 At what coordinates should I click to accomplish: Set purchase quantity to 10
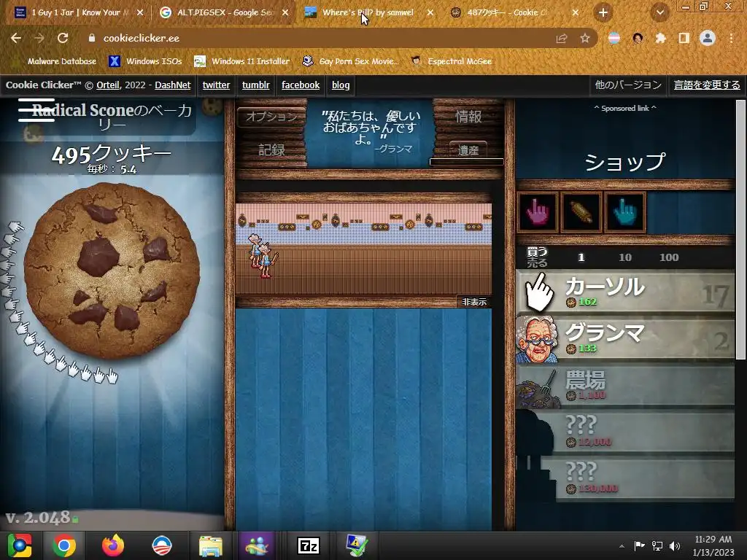[624, 257]
